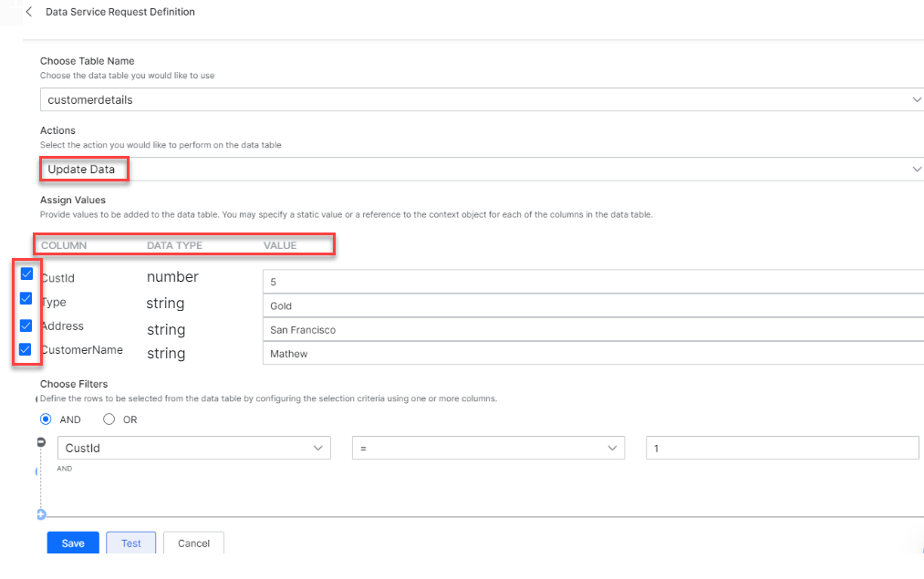Expand the Update Data actions dropdown
Image resolution: width=924 pixels, height=579 pixels.
pos(482,169)
